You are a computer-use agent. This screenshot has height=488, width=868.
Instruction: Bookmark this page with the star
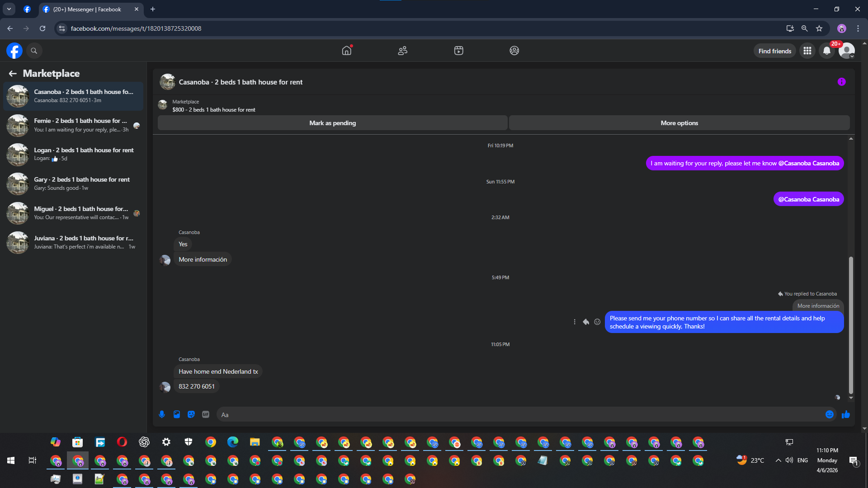click(819, 28)
